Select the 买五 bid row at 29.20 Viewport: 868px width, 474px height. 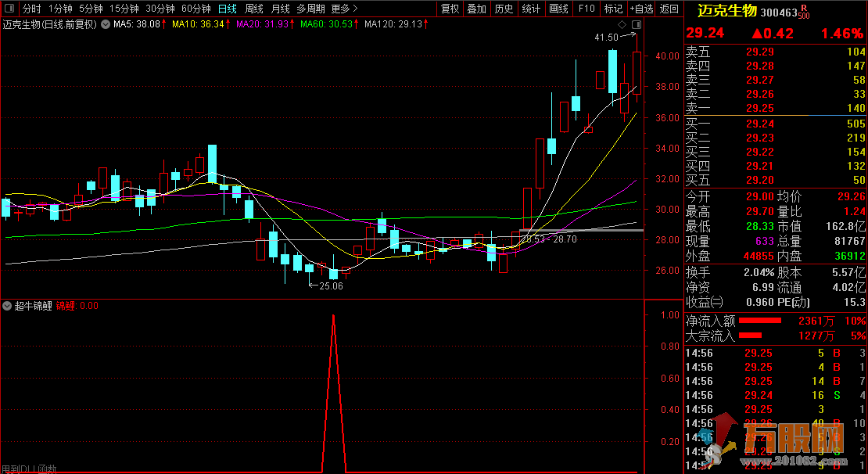pyautogui.click(x=776, y=180)
